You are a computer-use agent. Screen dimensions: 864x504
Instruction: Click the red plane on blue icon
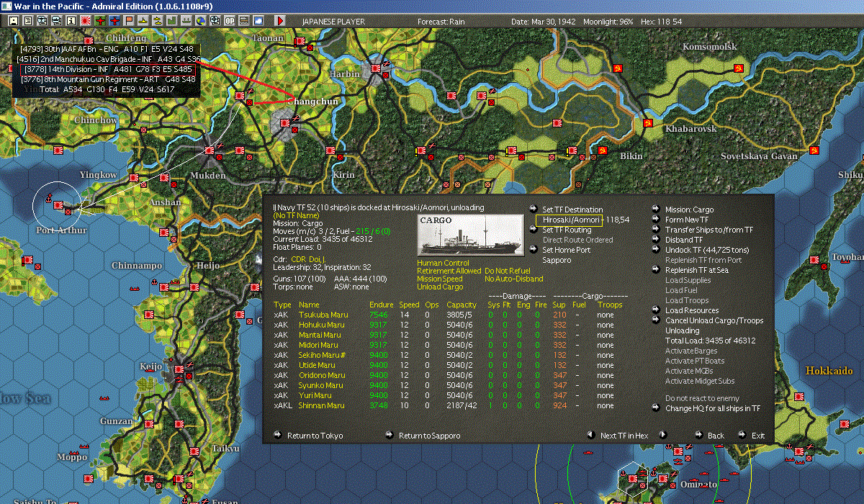[x=114, y=21]
